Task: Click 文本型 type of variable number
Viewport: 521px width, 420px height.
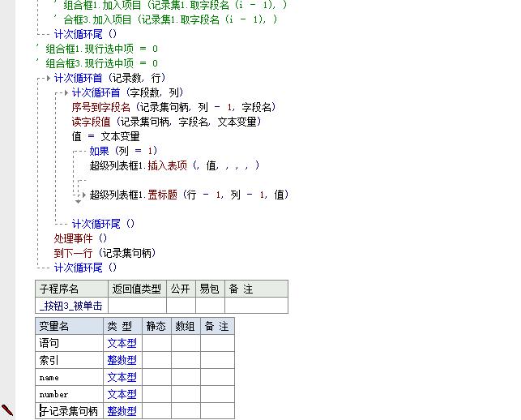Action: pyautogui.click(x=122, y=394)
